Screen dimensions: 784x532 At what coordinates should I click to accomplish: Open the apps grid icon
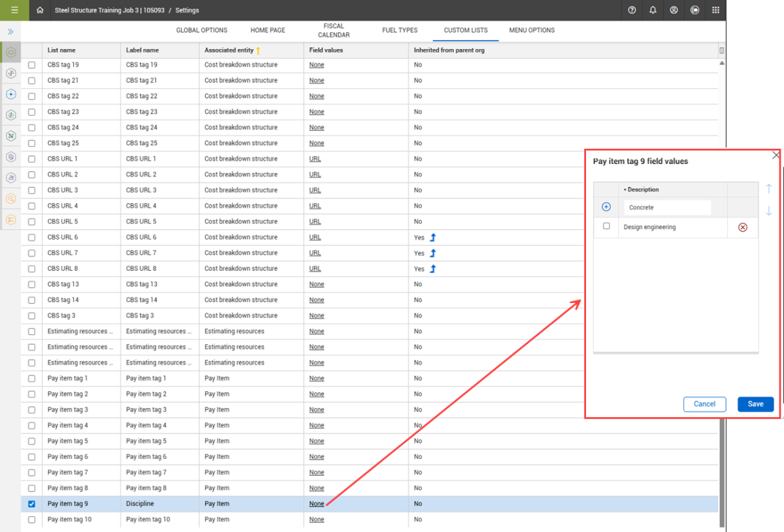(715, 10)
